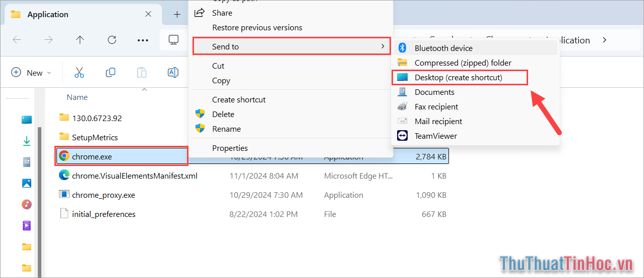Click the zipped folder icon
644x278 pixels.
[402, 63]
